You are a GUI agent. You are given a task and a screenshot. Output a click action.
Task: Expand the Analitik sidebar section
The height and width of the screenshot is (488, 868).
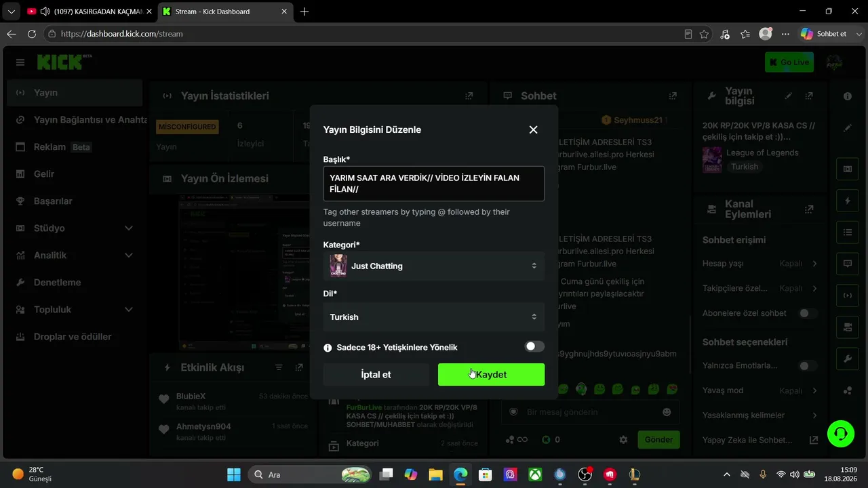click(x=75, y=255)
